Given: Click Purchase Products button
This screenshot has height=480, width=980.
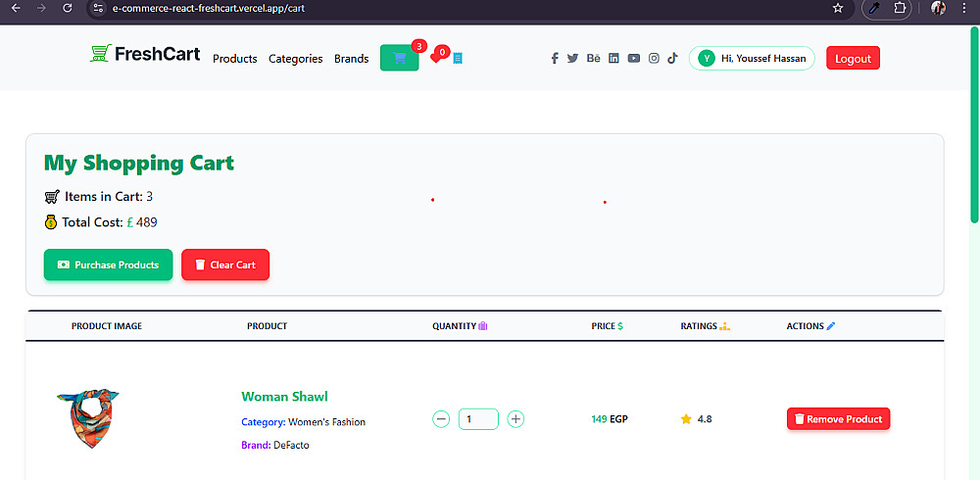Looking at the screenshot, I should tap(108, 265).
